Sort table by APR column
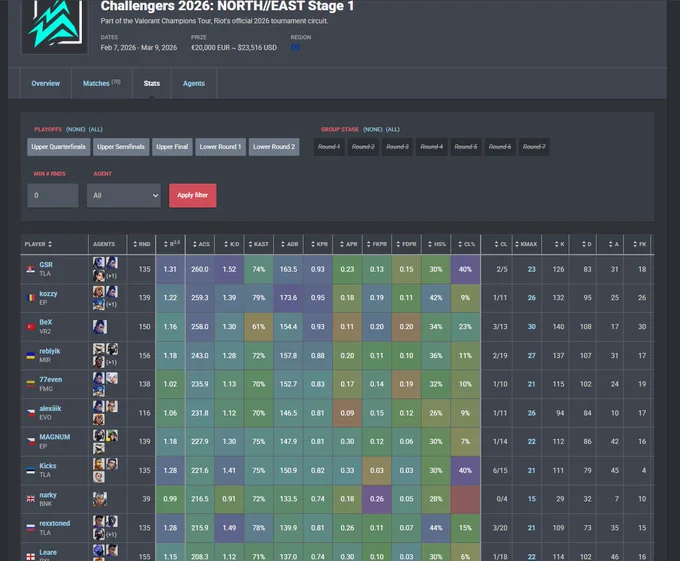Screen dimensions: 680x561 pyautogui.click(x=349, y=244)
